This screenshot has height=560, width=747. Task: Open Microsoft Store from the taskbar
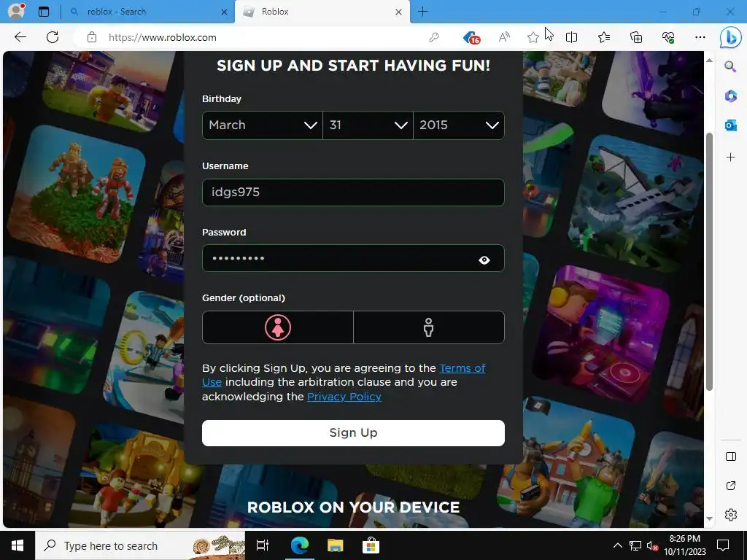coord(370,545)
